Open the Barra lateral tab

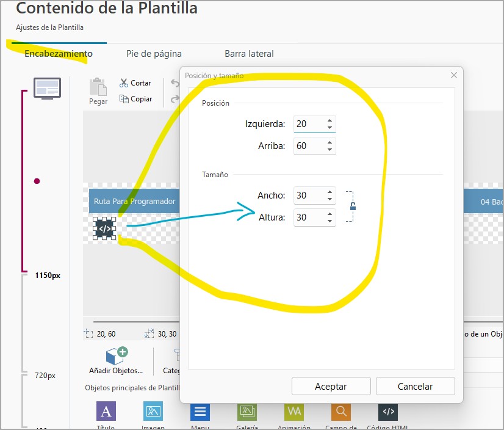tap(249, 54)
